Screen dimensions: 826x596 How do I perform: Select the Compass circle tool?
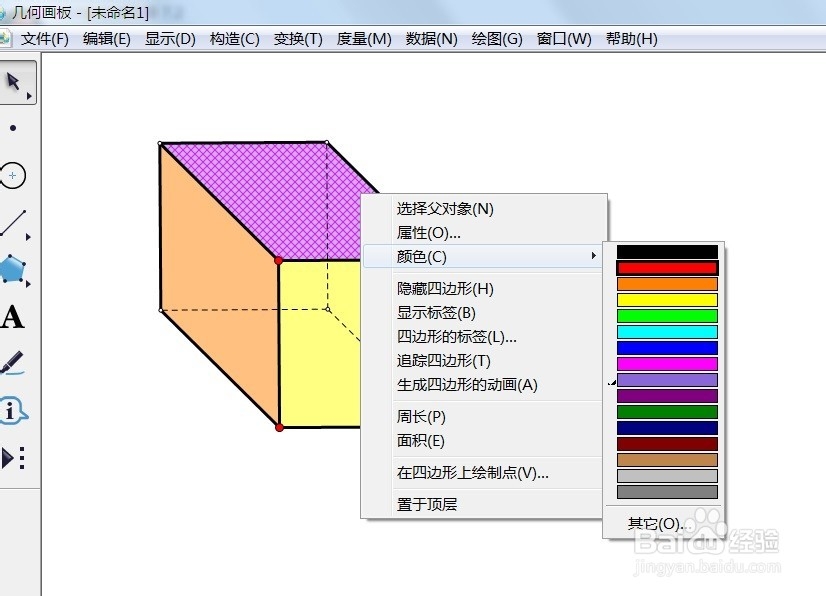[13, 175]
